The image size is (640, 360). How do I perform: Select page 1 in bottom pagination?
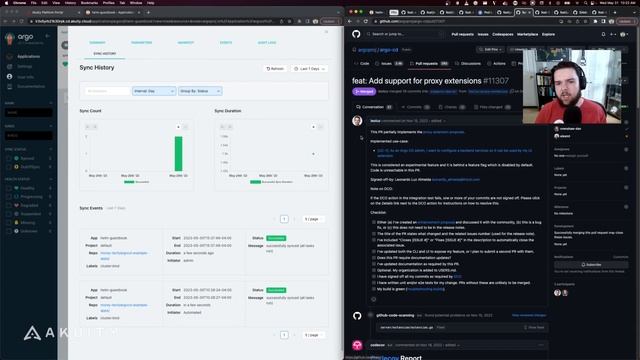click(x=284, y=335)
